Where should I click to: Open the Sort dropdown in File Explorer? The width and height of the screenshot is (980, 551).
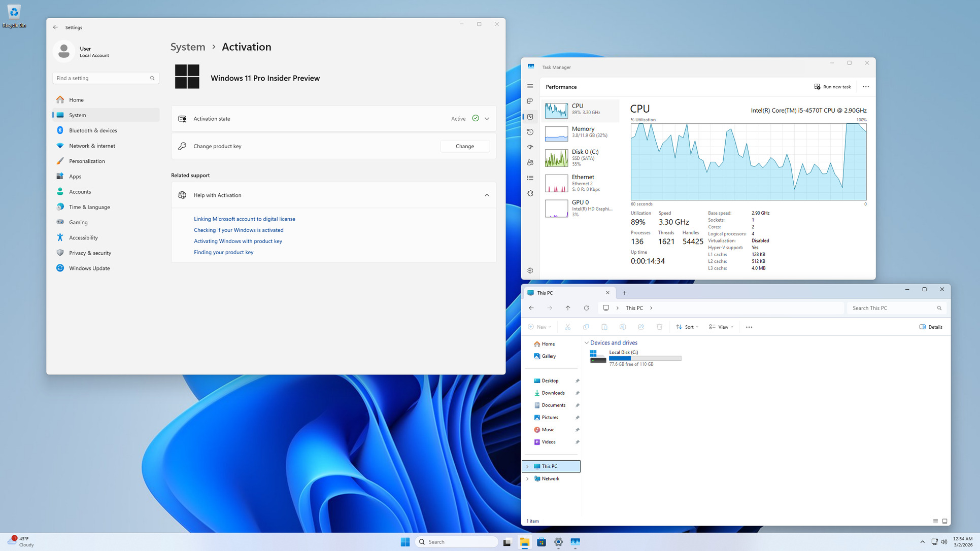click(687, 327)
